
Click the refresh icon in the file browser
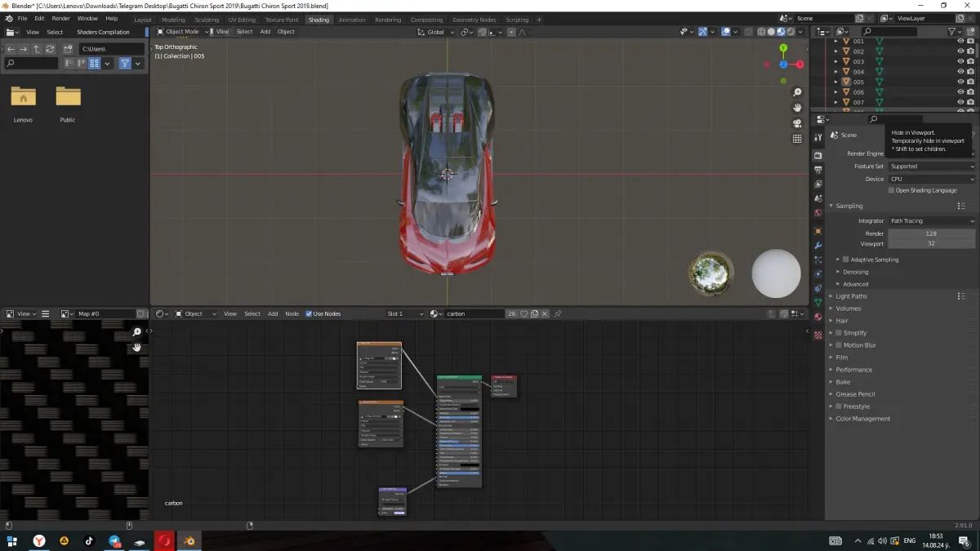(x=51, y=49)
